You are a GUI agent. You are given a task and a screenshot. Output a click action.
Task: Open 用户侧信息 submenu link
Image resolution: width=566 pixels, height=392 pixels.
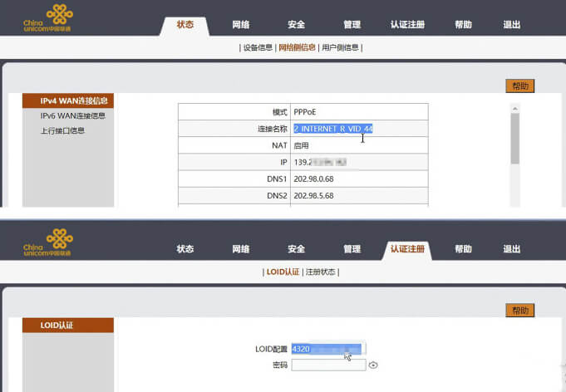[x=340, y=47]
